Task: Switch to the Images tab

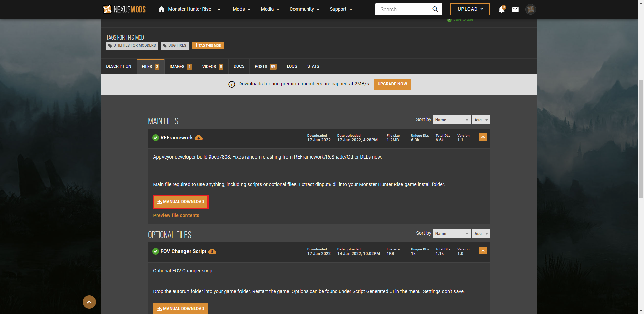Action: pos(181,66)
